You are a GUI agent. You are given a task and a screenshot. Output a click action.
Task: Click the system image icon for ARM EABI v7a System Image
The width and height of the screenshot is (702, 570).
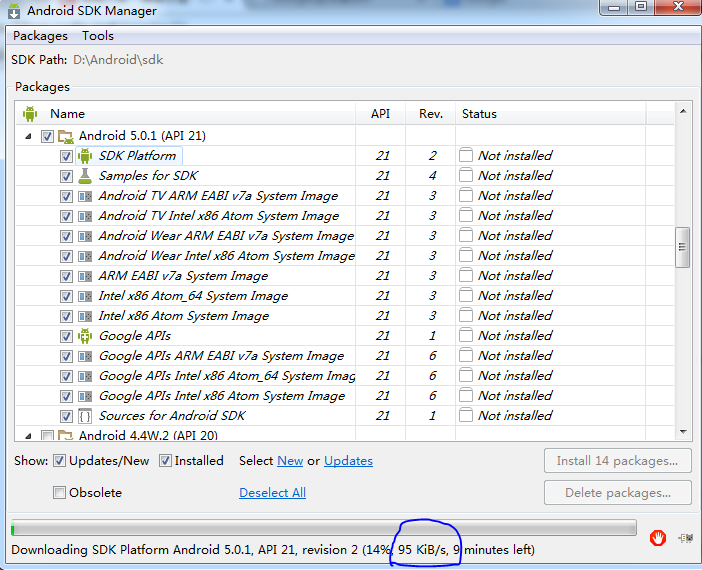point(85,276)
